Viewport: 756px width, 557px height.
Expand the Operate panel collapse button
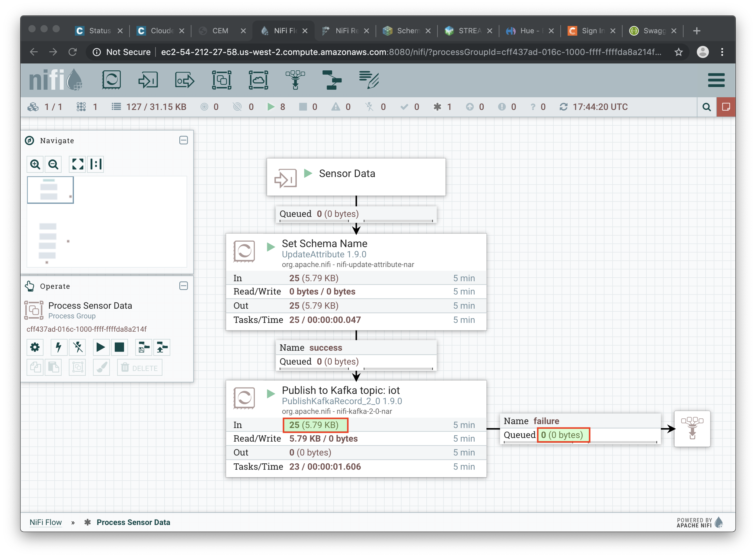tap(184, 286)
